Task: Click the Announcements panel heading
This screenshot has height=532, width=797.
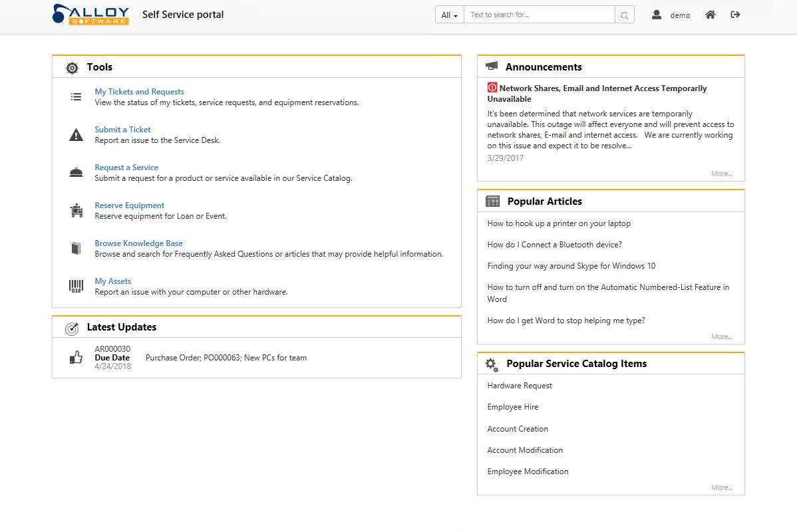Action: pos(544,67)
